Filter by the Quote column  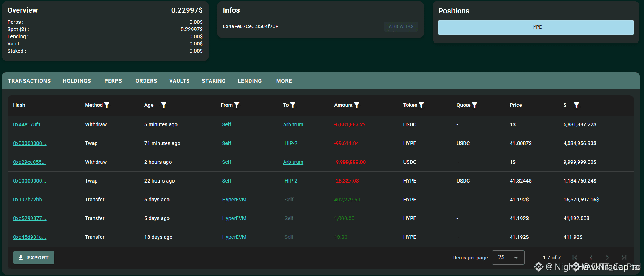(474, 105)
